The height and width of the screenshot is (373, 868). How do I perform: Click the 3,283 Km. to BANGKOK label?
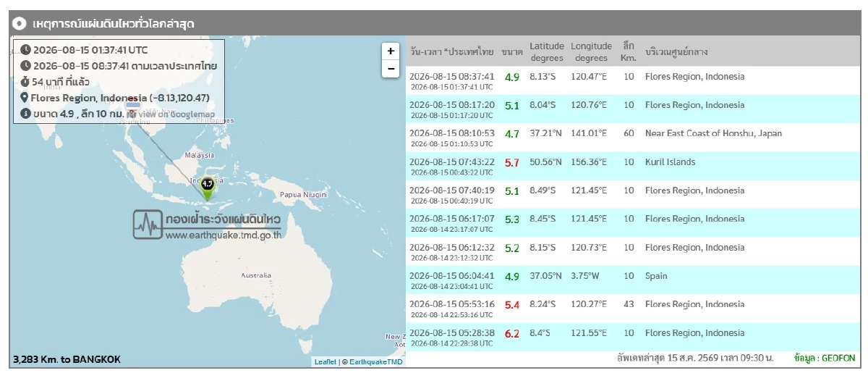coord(67,359)
